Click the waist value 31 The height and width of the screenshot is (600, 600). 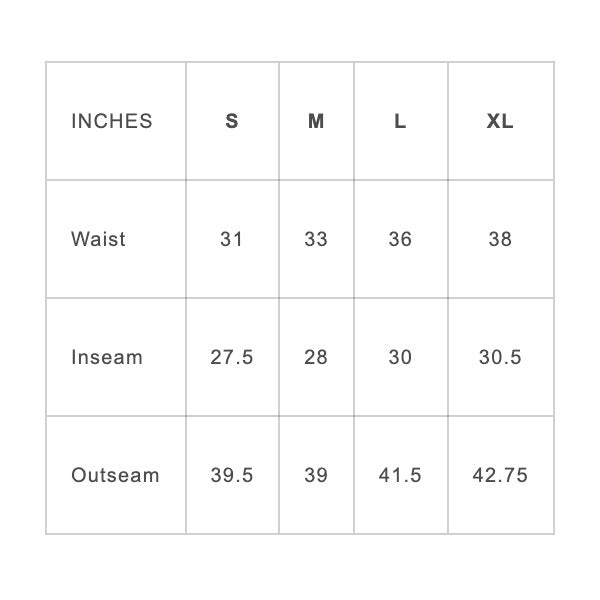point(232,240)
